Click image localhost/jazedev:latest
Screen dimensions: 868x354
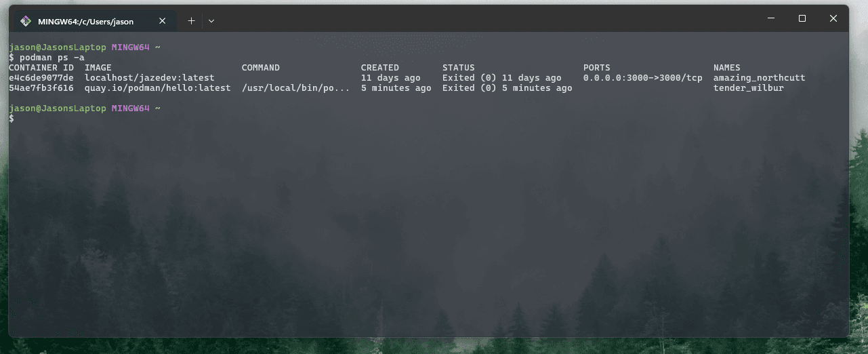[x=150, y=78]
